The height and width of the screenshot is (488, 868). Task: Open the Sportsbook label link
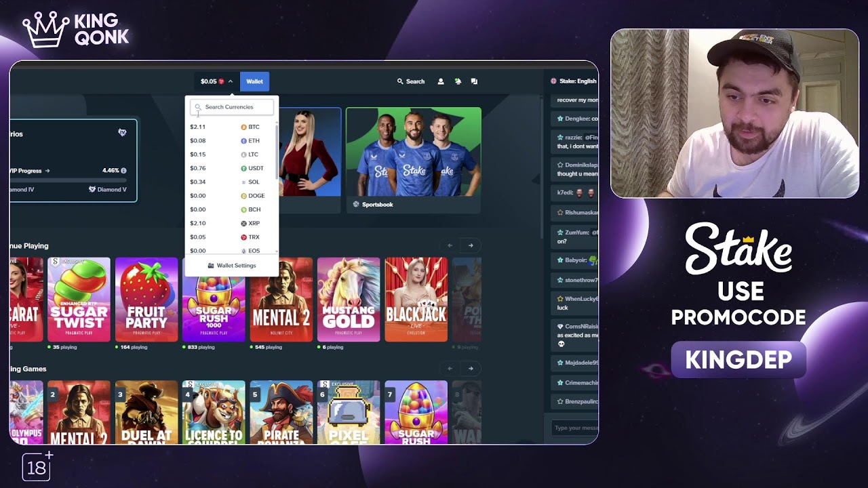pyautogui.click(x=377, y=204)
